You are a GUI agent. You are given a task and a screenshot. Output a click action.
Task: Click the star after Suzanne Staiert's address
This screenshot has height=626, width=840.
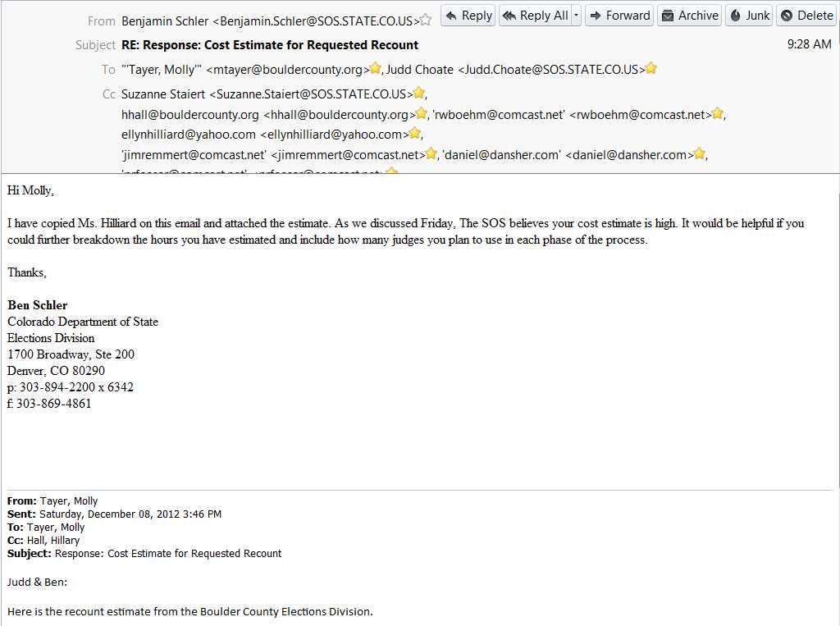coord(419,93)
